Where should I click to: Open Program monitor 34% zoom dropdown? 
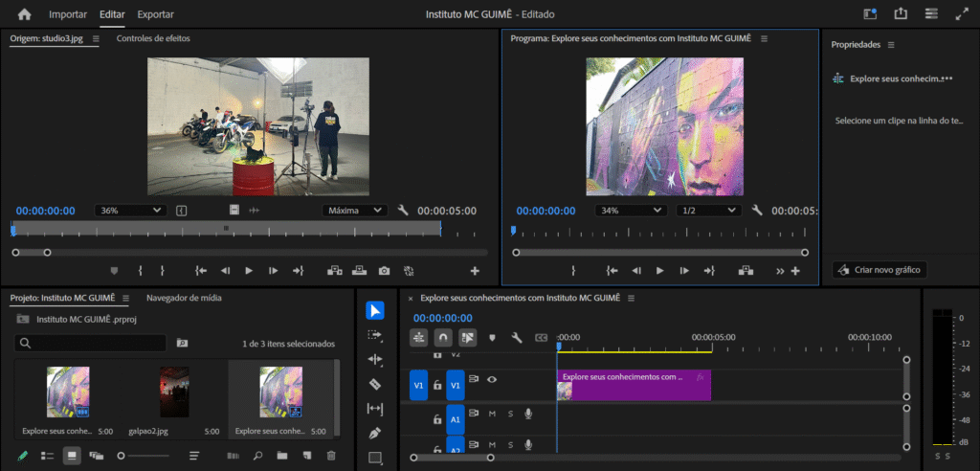631,211
